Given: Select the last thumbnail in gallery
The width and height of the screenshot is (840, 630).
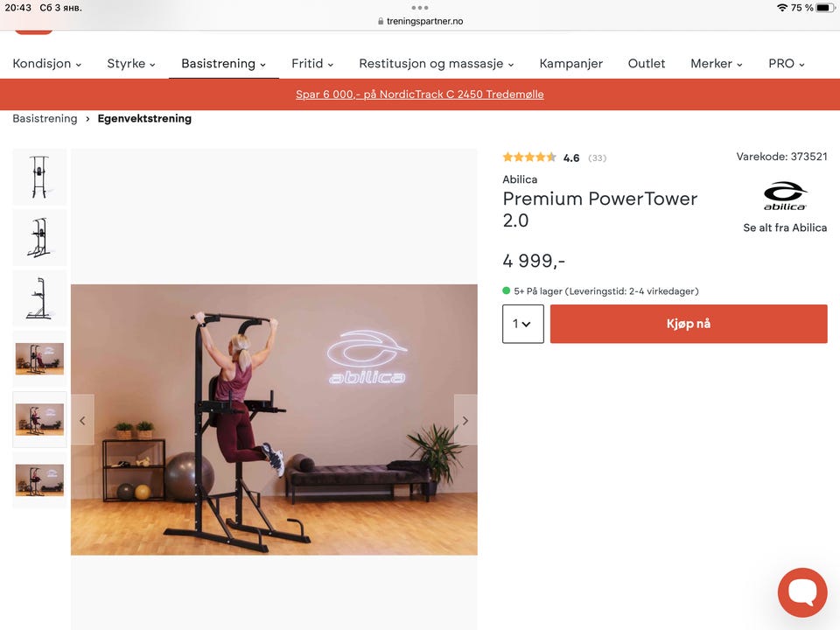Looking at the screenshot, I should click(x=39, y=480).
